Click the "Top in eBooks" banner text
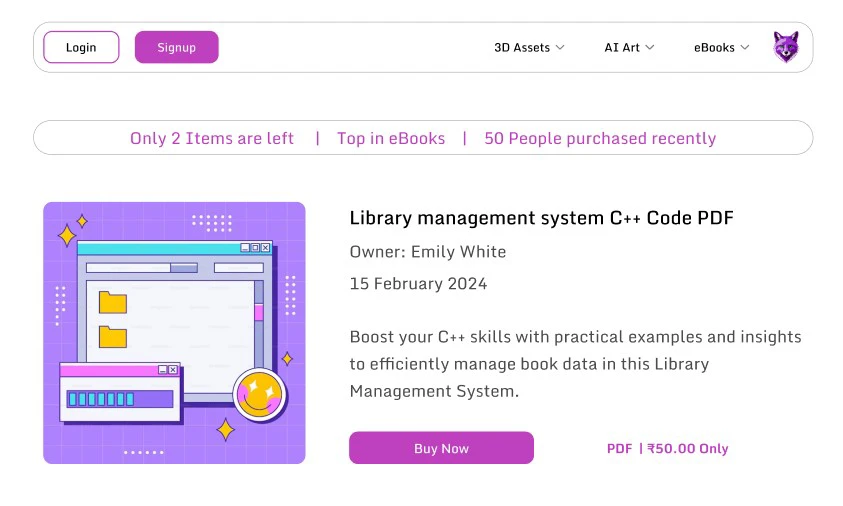Image resolution: width=843 pixels, height=506 pixels. [x=391, y=138]
